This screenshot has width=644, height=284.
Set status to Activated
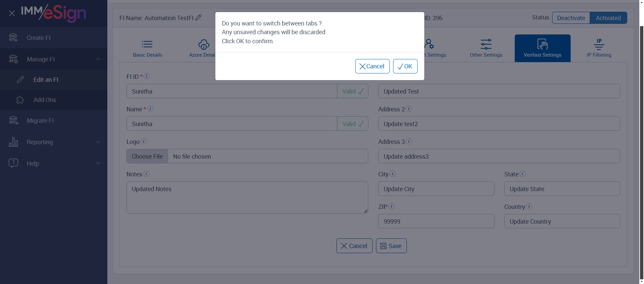coord(608,18)
